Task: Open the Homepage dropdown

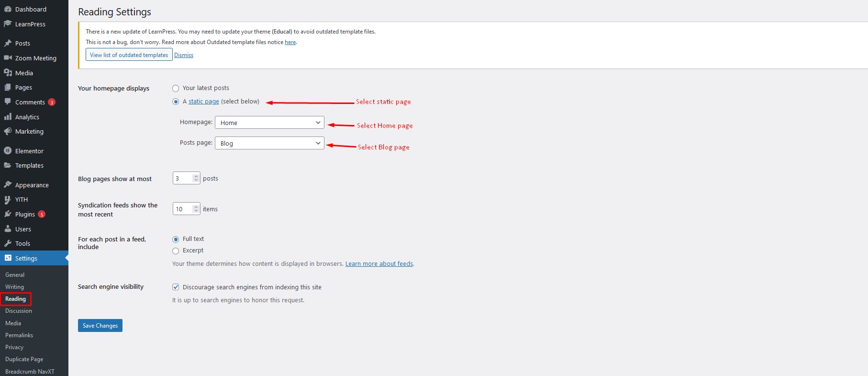Action: click(x=269, y=123)
